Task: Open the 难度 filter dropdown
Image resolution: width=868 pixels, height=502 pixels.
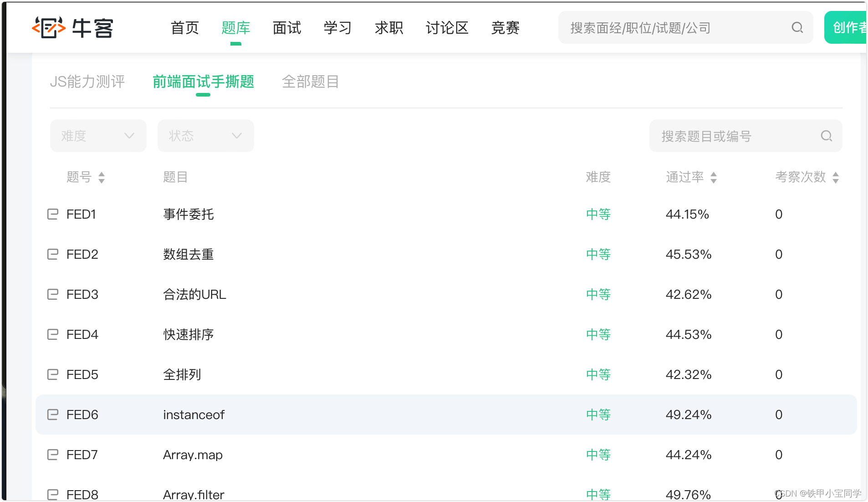Action: click(98, 136)
